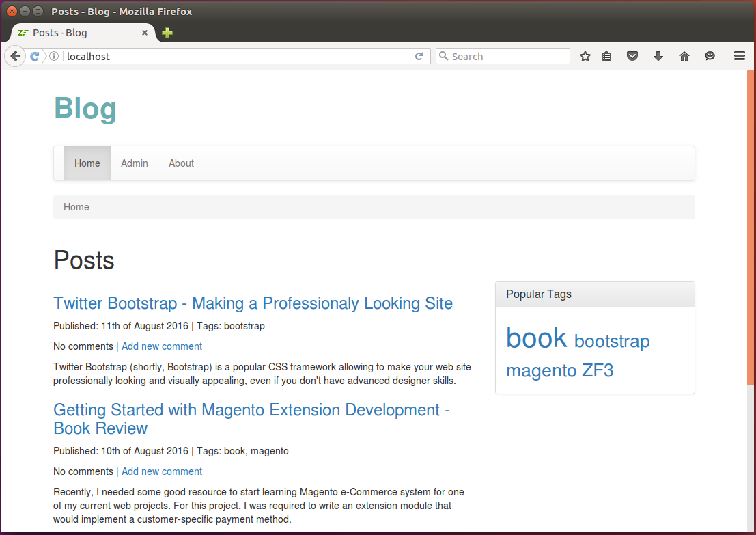Focus the Firefox Search field

[x=503, y=57]
